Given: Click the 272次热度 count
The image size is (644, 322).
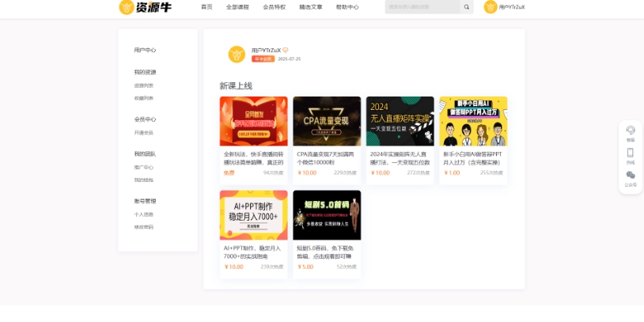Looking at the screenshot, I should tap(418, 173).
